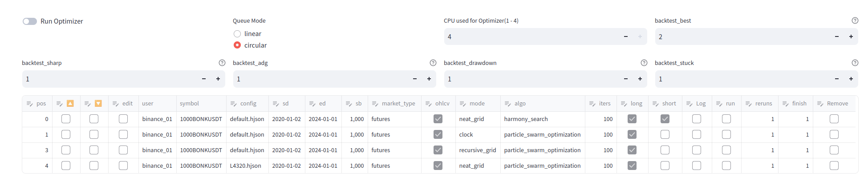Image resolution: width=868 pixels, height=190 pixels.
Task: Click orange move-up arrow column header
Action: coord(70,103)
